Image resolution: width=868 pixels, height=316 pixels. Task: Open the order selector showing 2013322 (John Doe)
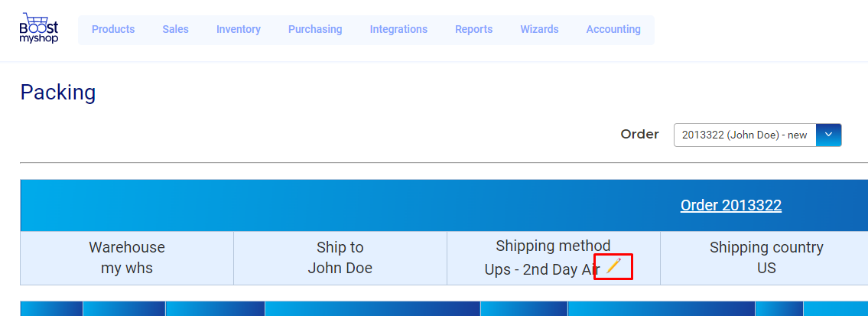coord(757,135)
